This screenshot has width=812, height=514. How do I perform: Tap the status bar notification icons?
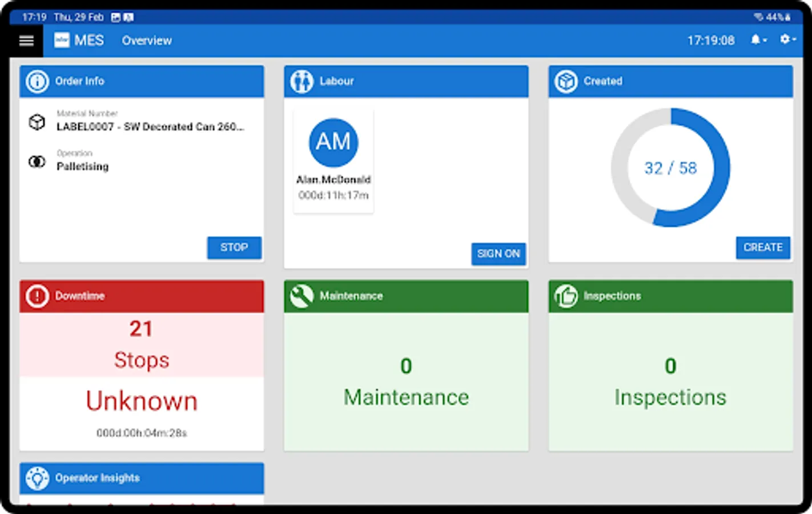(122, 17)
